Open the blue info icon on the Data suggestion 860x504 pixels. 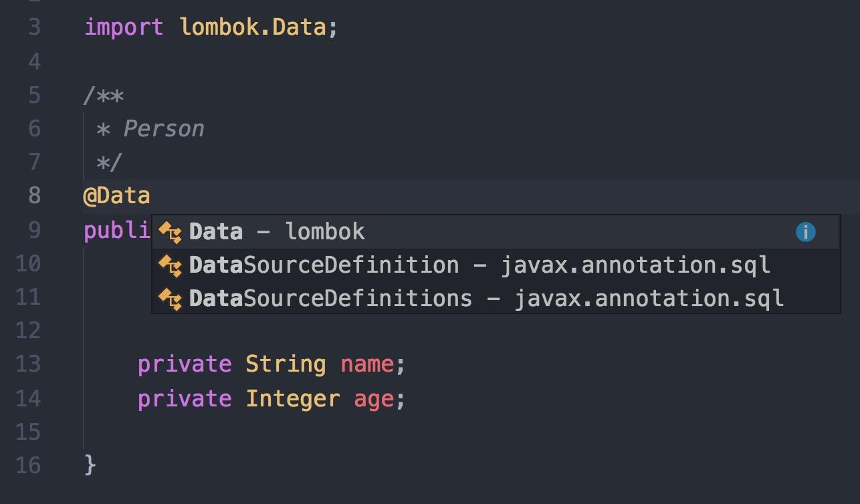pos(805,231)
